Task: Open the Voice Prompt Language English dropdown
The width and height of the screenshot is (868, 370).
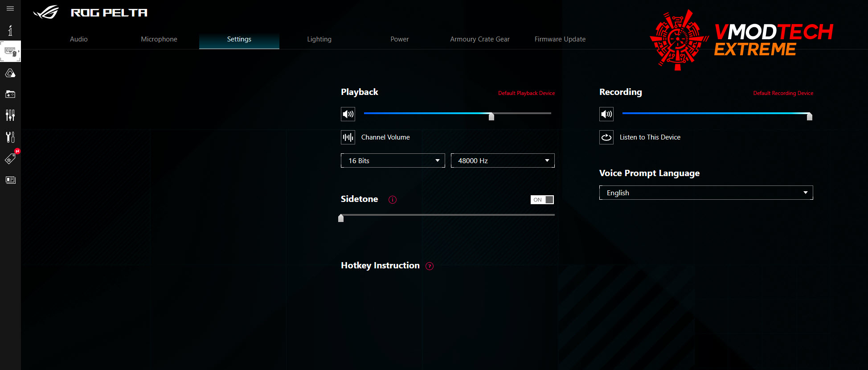Action: 706,193
